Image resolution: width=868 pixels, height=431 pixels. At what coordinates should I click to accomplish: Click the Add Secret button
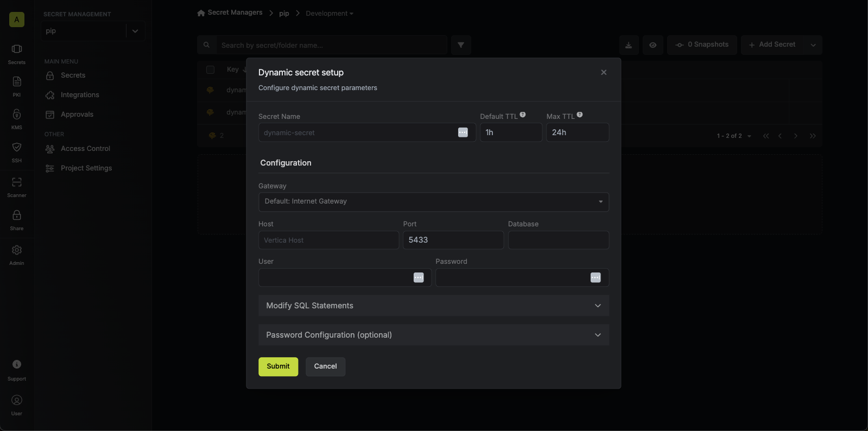772,45
